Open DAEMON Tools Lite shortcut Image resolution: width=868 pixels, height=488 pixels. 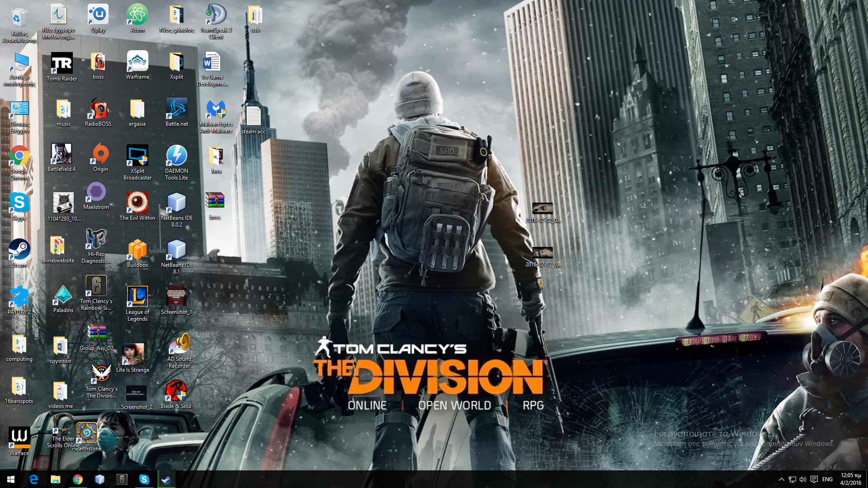(176, 163)
